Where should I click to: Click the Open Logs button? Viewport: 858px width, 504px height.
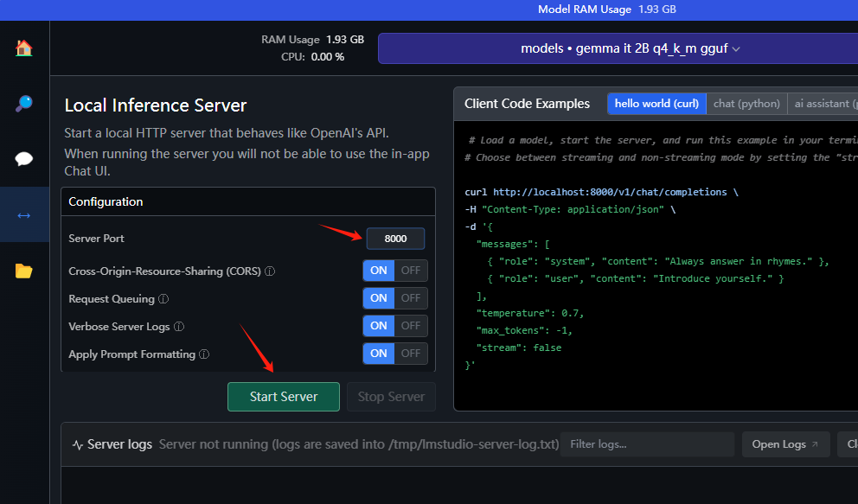(785, 444)
